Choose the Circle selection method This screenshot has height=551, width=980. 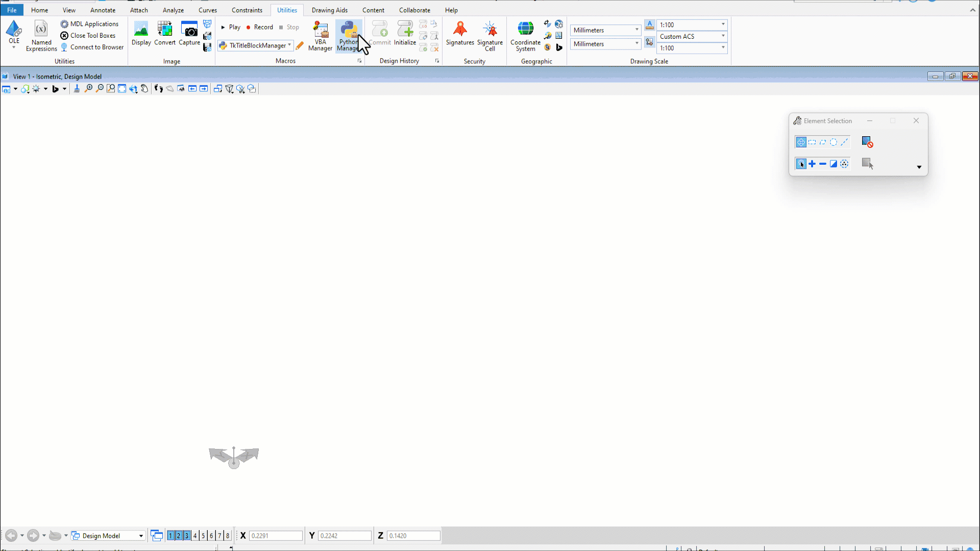click(834, 142)
